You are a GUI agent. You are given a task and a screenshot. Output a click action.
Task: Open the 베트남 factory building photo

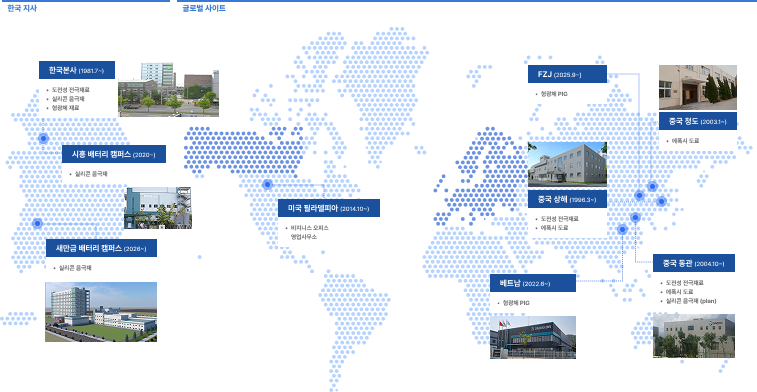click(533, 337)
